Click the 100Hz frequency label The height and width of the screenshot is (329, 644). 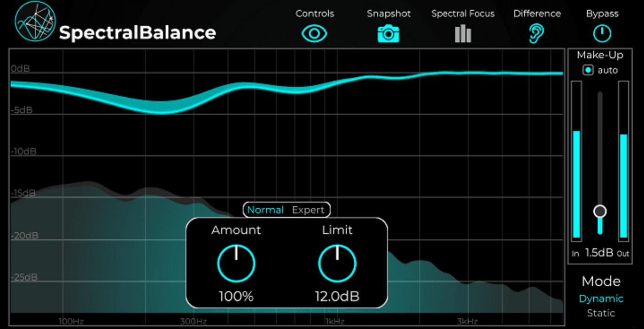coord(71,321)
